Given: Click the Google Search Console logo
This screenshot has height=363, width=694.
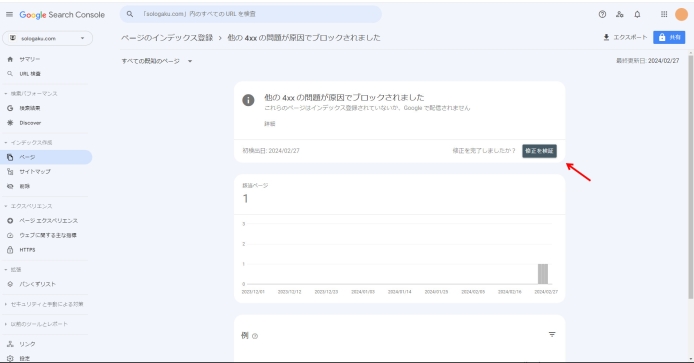Looking at the screenshot, I should (x=62, y=15).
